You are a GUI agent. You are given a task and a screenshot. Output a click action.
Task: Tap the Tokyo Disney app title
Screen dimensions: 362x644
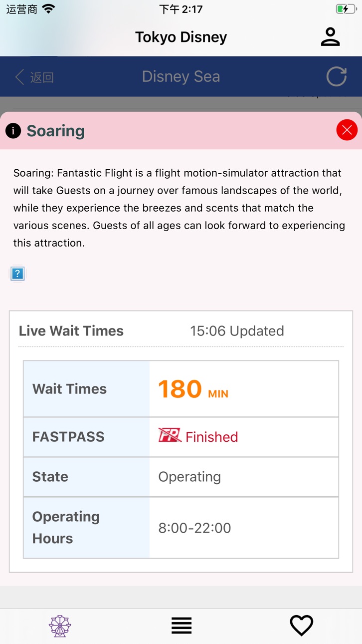click(181, 37)
